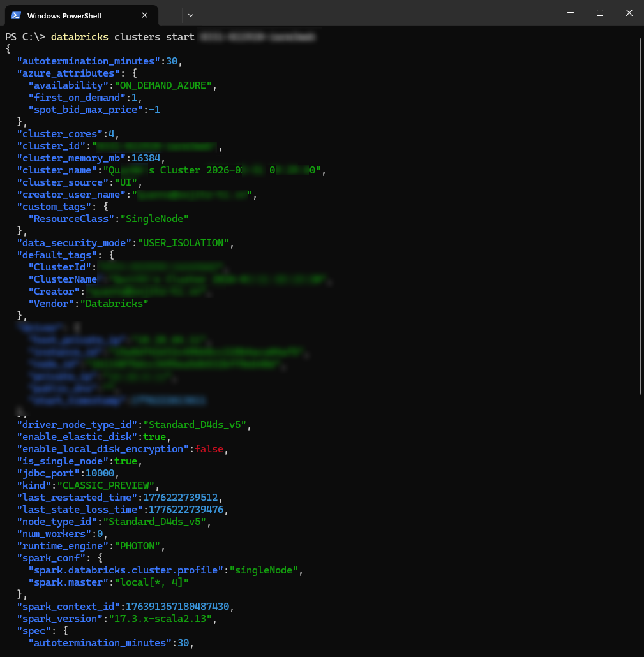644x657 pixels.
Task: Click the red false encryption value
Action: click(209, 449)
